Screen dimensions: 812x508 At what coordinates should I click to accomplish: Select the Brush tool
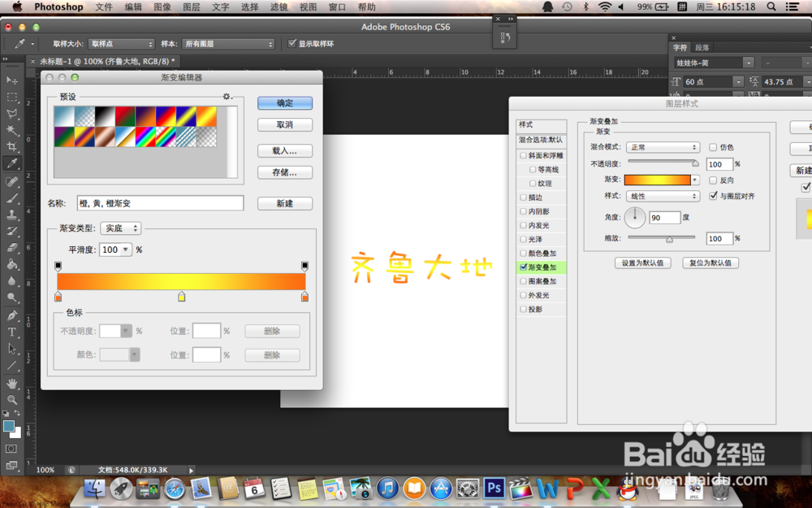(x=11, y=198)
